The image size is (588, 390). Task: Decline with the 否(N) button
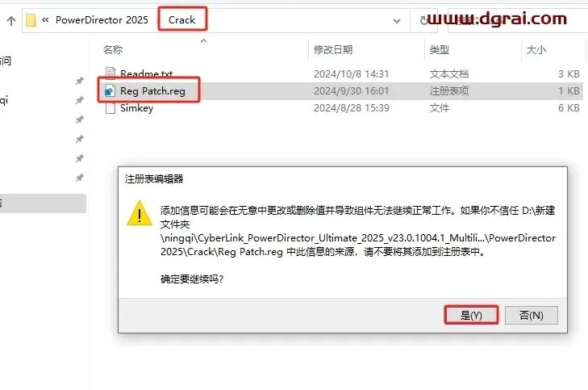tap(531, 315)
